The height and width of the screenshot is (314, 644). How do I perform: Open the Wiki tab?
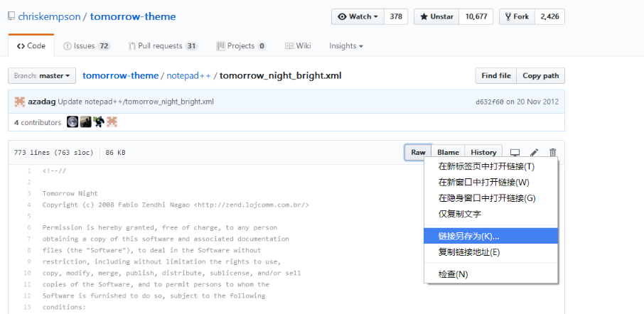coord(298,46)
